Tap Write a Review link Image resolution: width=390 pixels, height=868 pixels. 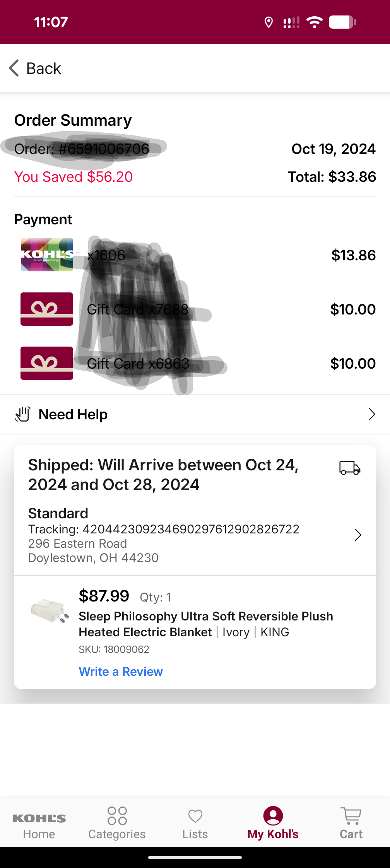(121, 672)
